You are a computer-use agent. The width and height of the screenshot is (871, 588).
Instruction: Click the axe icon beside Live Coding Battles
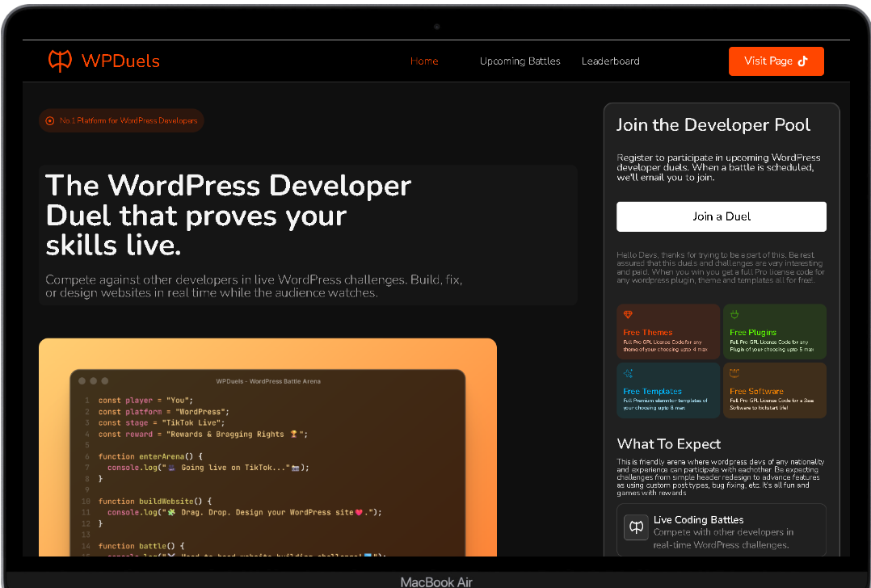tap(636, 527)
